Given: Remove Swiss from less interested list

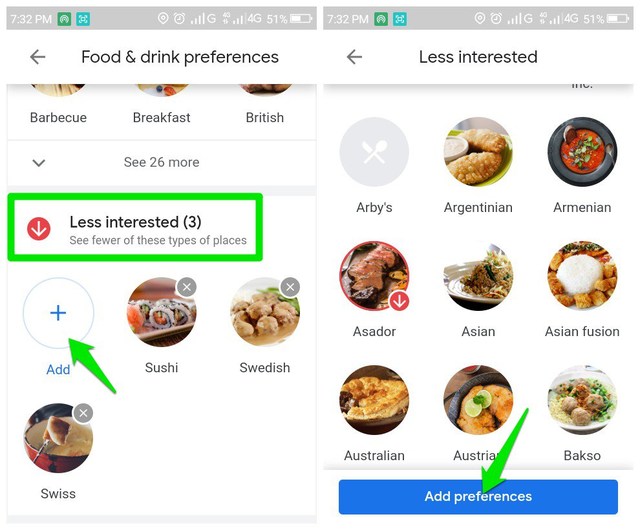Looking at the screenshot, I should pyautogui.click(x=83, y=413).
